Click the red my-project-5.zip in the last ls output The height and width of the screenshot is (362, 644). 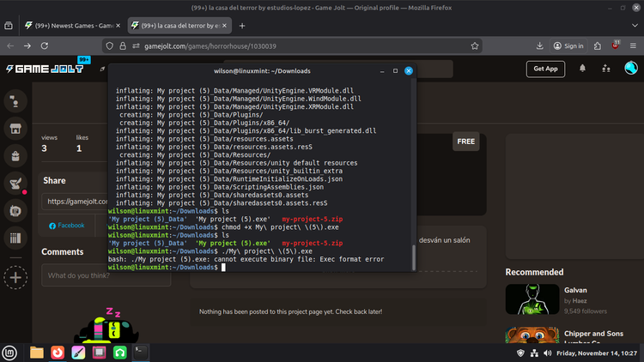313,243
